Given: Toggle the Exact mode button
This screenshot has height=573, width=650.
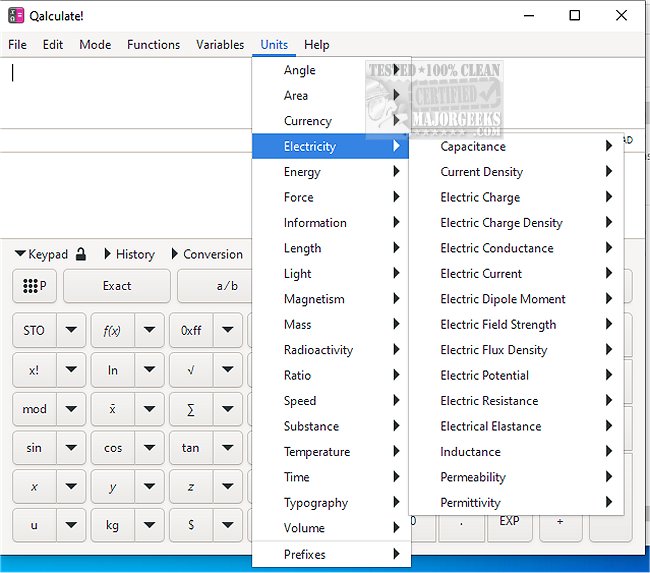Looking at the screenshot, I should 117,286.
